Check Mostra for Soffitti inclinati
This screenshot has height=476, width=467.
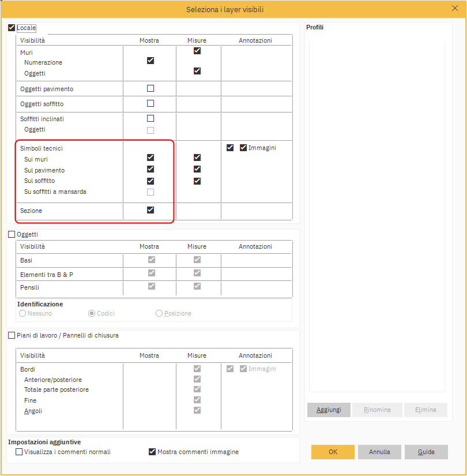click(x=150, y=119)
